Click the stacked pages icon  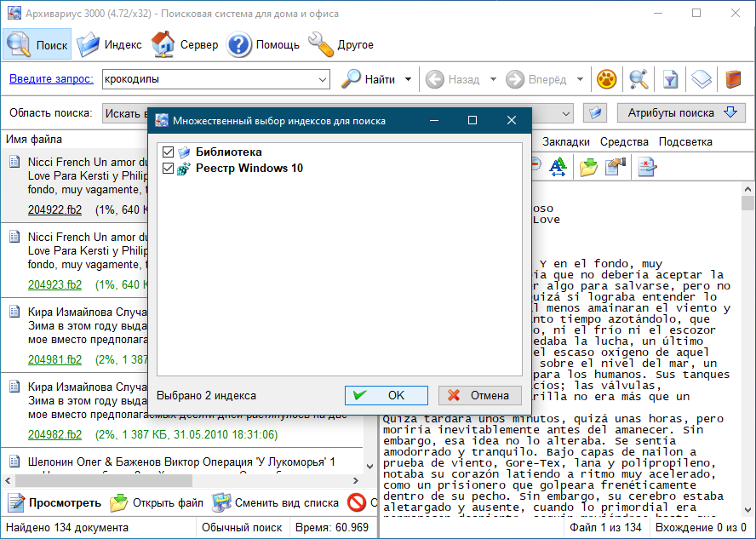[701, 79]
